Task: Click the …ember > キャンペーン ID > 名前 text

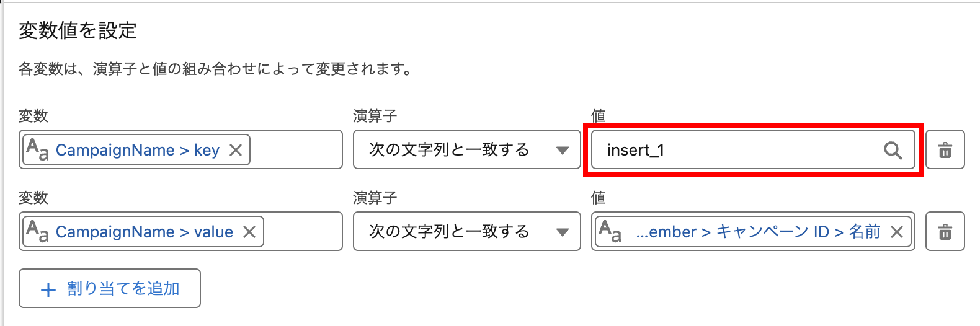Action: 758,232
